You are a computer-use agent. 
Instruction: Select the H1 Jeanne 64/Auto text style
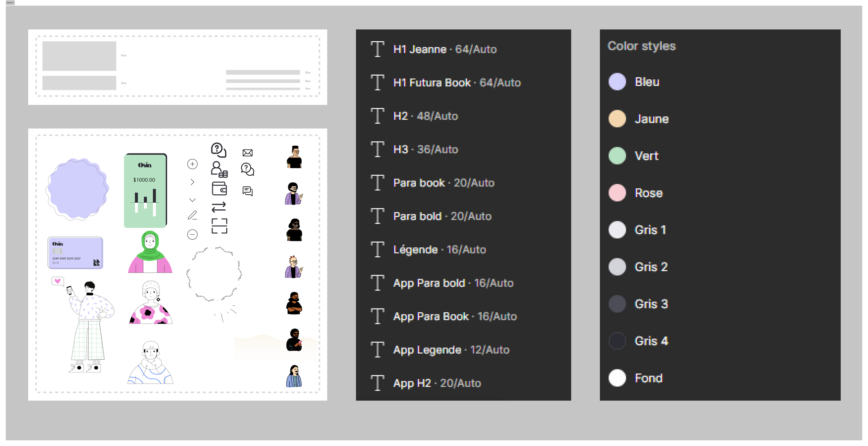(444, 49)
